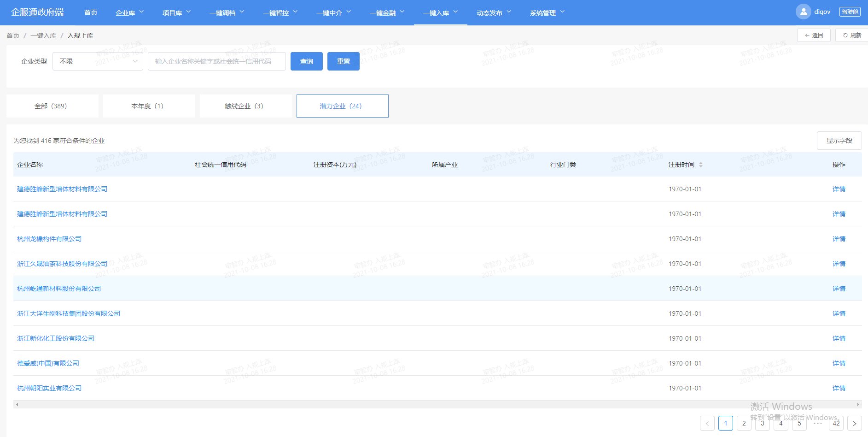
Task: Click digov username
Action: 822,12
